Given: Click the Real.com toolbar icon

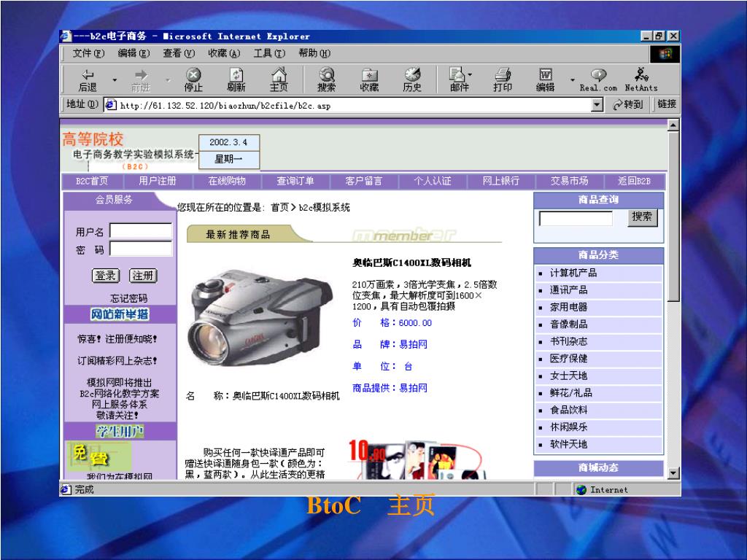Looking at the screenshot, I should [598, 80].
